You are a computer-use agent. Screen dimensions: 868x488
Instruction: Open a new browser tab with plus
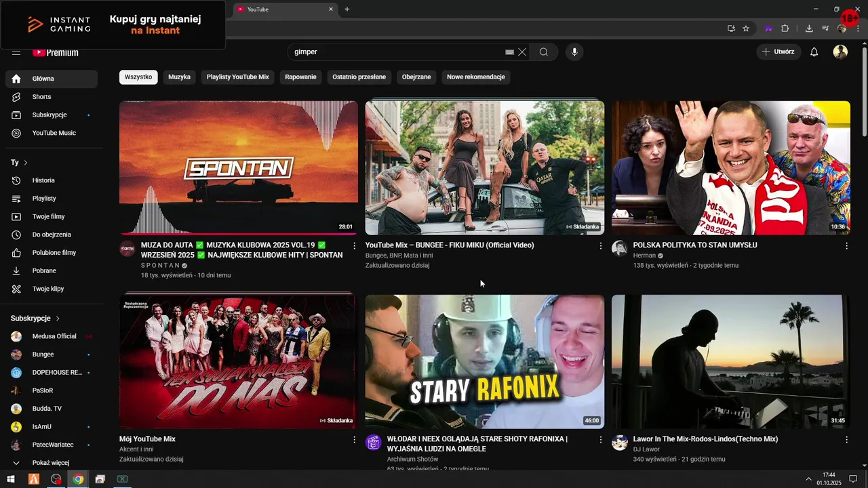tap(347, 9)
